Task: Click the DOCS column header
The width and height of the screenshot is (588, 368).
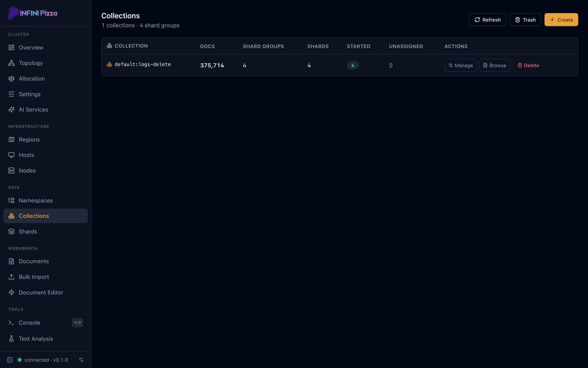Action: tap(207, 46)
